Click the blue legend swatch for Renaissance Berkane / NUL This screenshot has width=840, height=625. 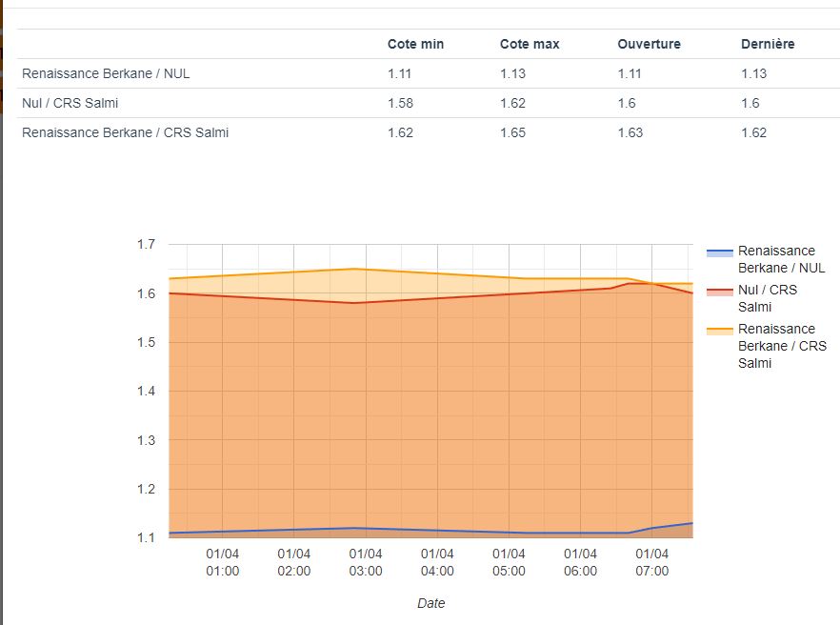[x=720, y=252]
